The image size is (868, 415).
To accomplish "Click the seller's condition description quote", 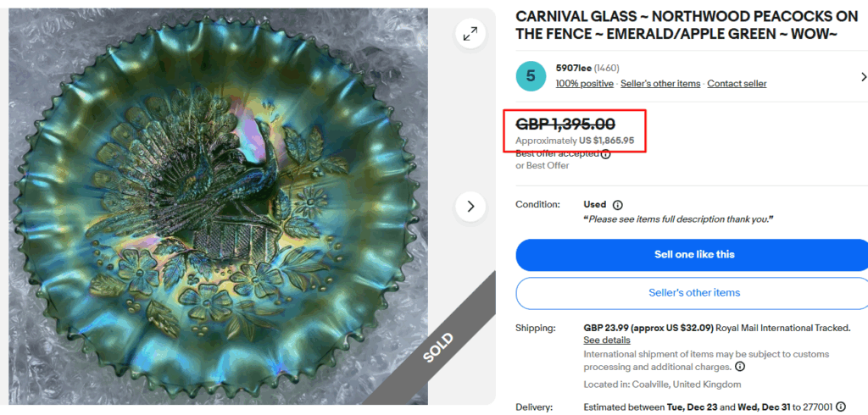I will coord(678,219).
